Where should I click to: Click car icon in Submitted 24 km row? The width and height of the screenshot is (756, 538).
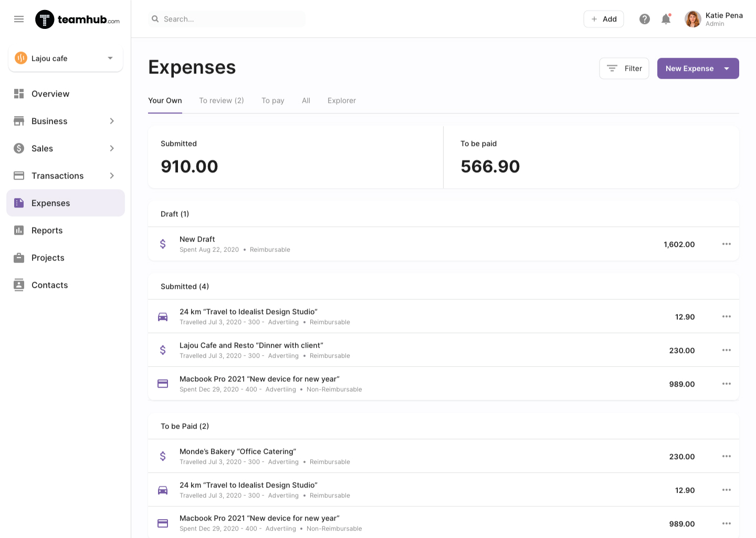click(x=163, y=317)
